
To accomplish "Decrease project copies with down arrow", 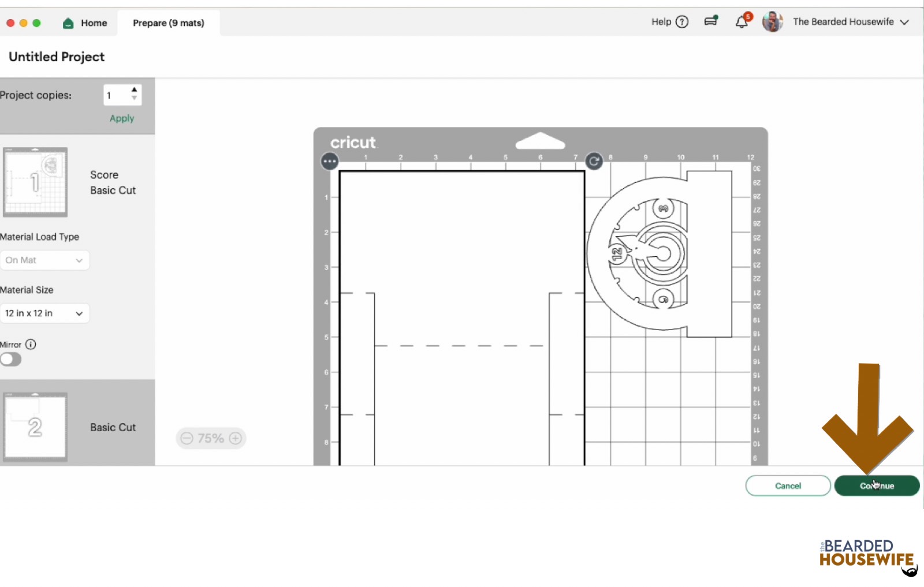I will pyautogui.click(x=134, y=99).
